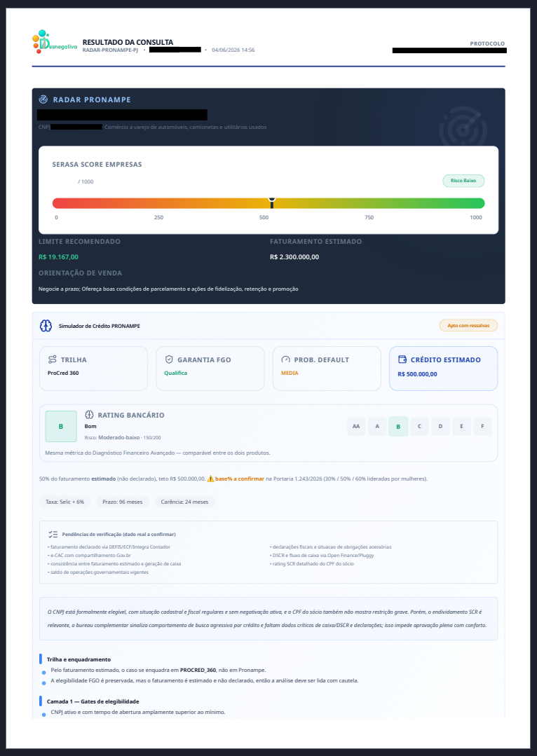This screenshot has width=537, height=756.
Task: Click the FATURAMENTO ESTIMADO label
Action: coord(315,242)
